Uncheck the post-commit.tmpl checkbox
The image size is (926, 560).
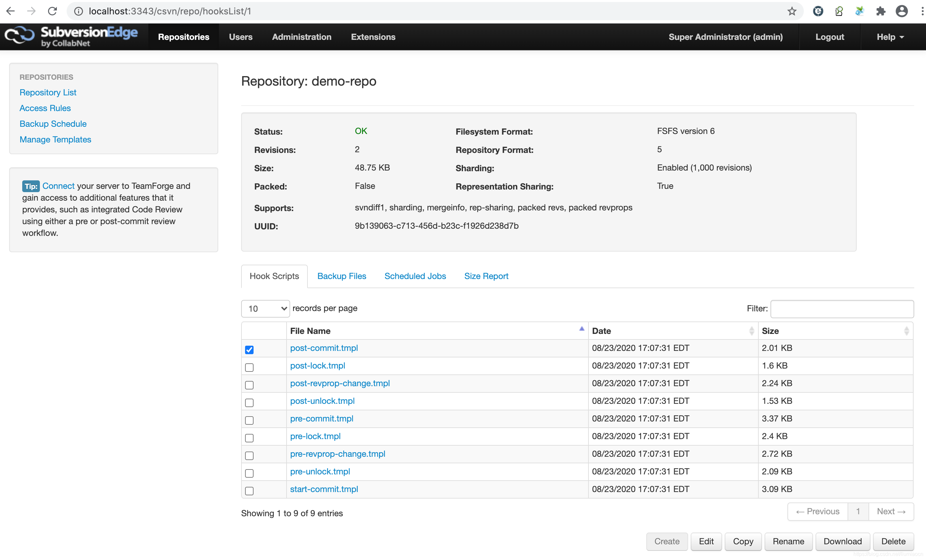(x=249, y=350)
